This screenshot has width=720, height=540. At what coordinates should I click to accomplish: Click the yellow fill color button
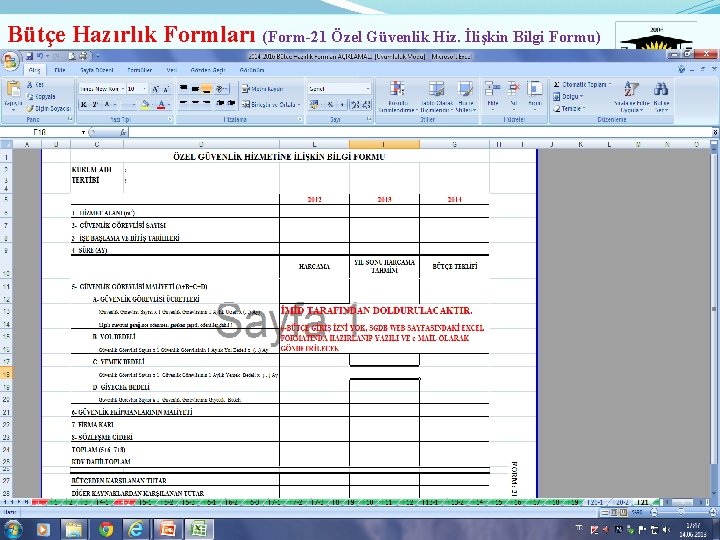point(145,105)
